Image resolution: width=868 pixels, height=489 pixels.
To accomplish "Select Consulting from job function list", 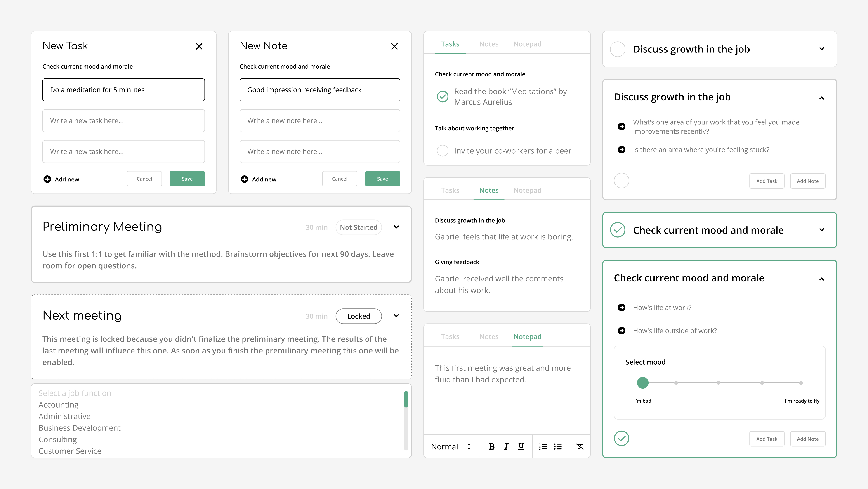I will [x=58, y=439].
